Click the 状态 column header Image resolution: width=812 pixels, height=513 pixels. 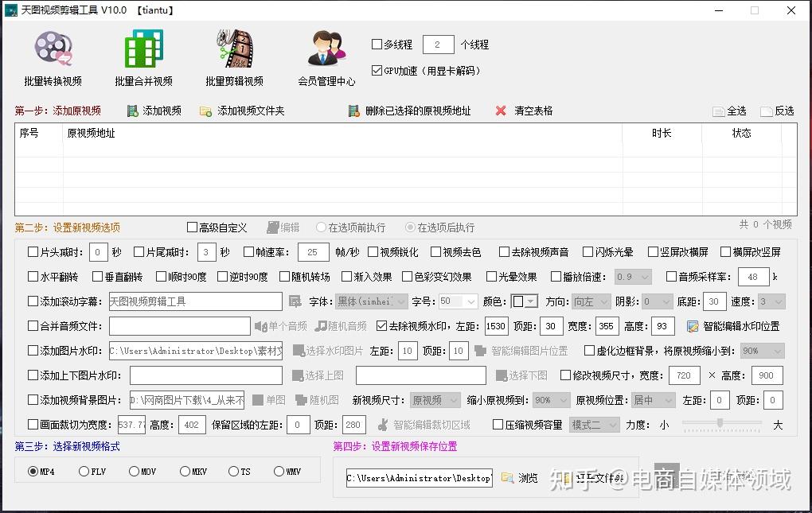click(741, 134)
